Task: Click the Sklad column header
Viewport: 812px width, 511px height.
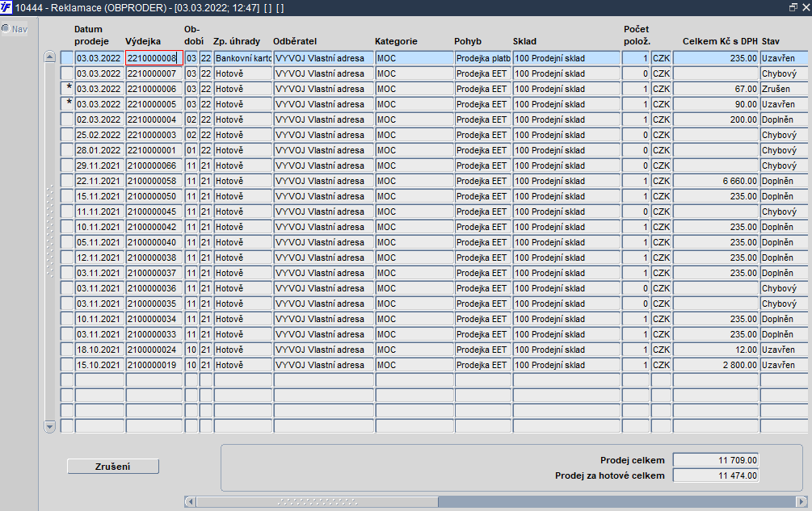Action: 524,41
